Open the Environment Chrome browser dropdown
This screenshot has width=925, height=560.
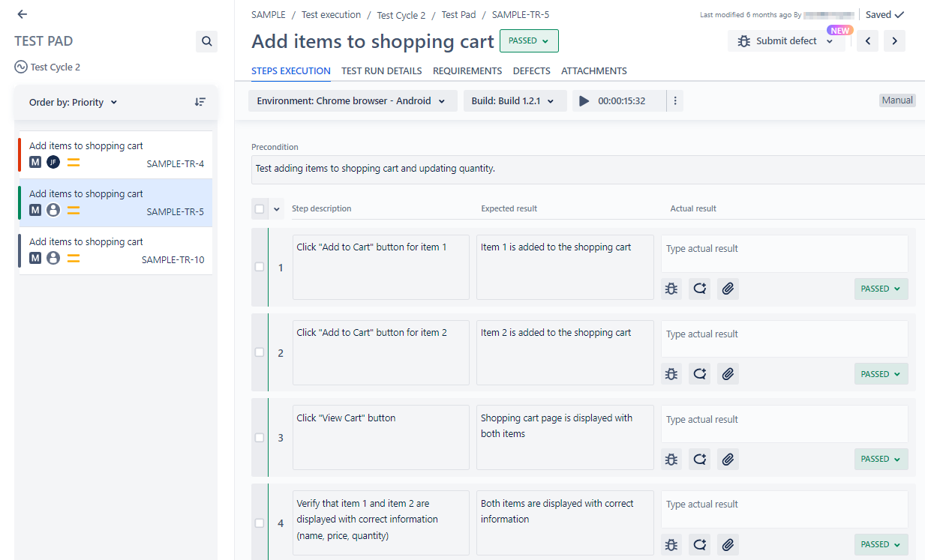(x=352, y=101)
